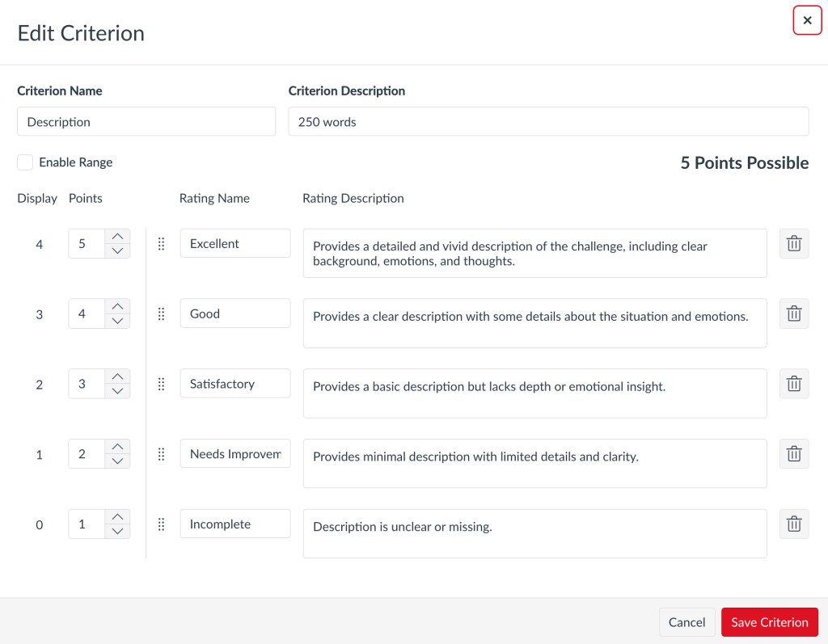Increase points for the Excellent rating
This screenshot has width=828, height=644.
click(117, 237)
